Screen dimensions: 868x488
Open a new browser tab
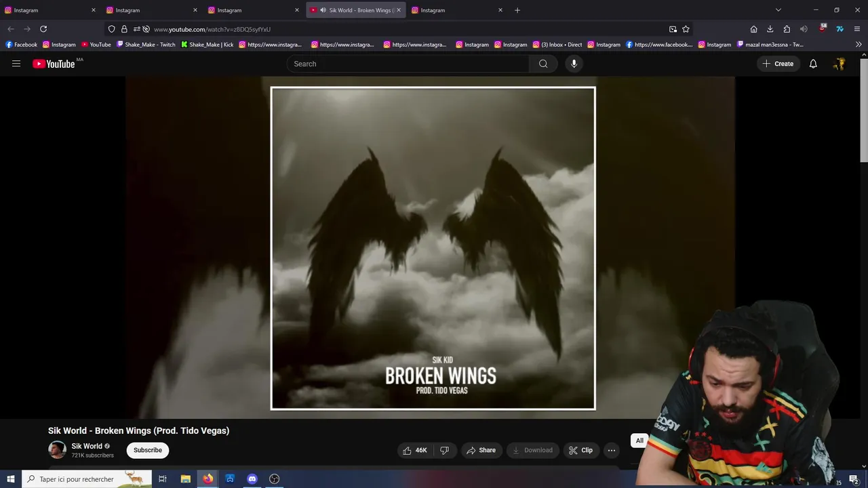pos(517,10)
